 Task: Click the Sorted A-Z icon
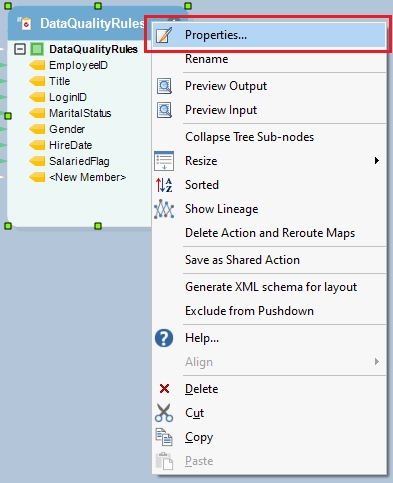point(164,185)
